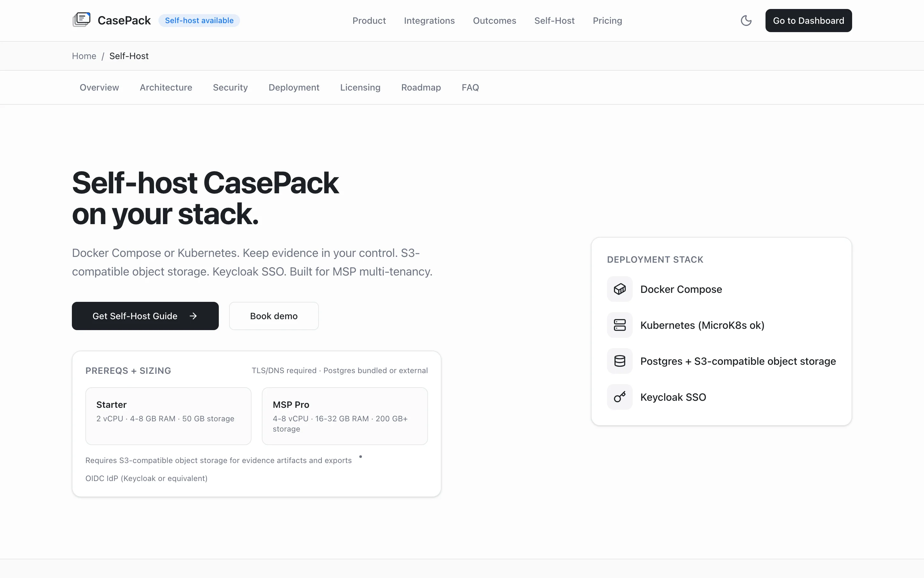Click arrow icon in Get Self-Host Guide
The height and width of the screenshot is (578, 924).
[193, 316]
